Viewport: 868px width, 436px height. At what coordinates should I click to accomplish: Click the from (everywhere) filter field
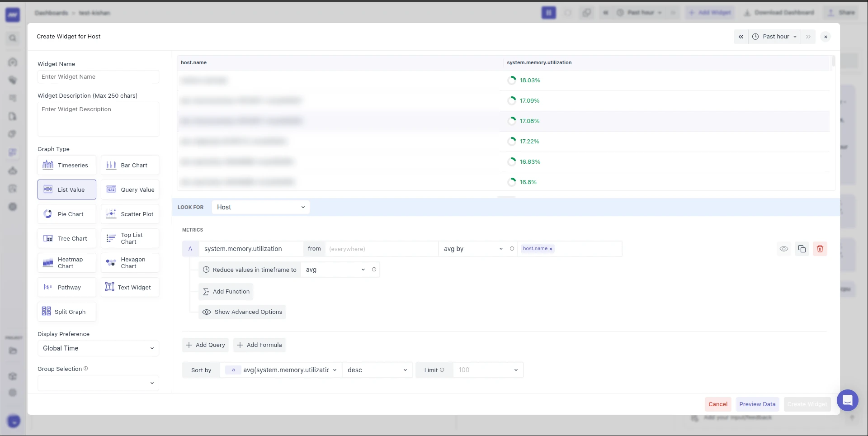381,249
